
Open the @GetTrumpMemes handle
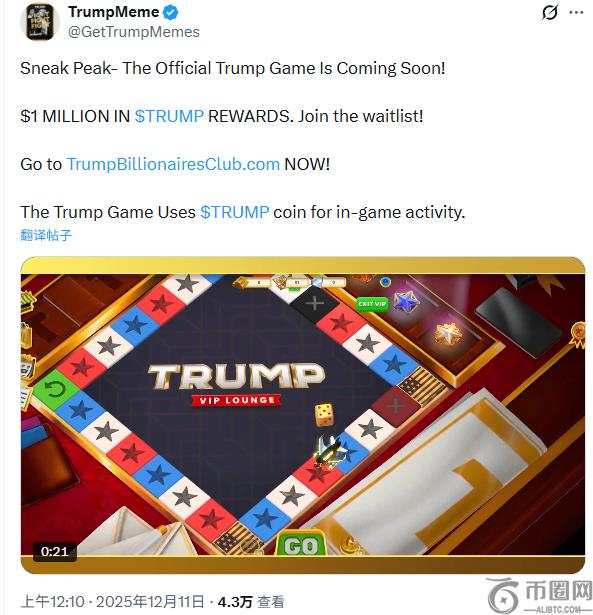pos(134,32)
